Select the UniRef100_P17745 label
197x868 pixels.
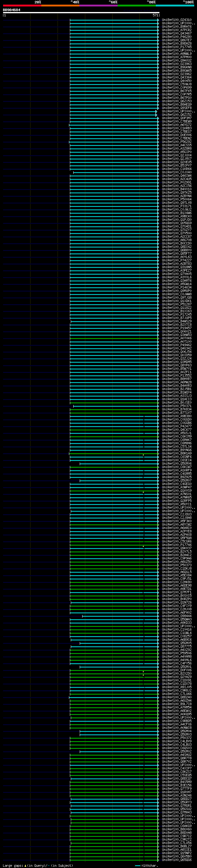(x=176, y=47)
